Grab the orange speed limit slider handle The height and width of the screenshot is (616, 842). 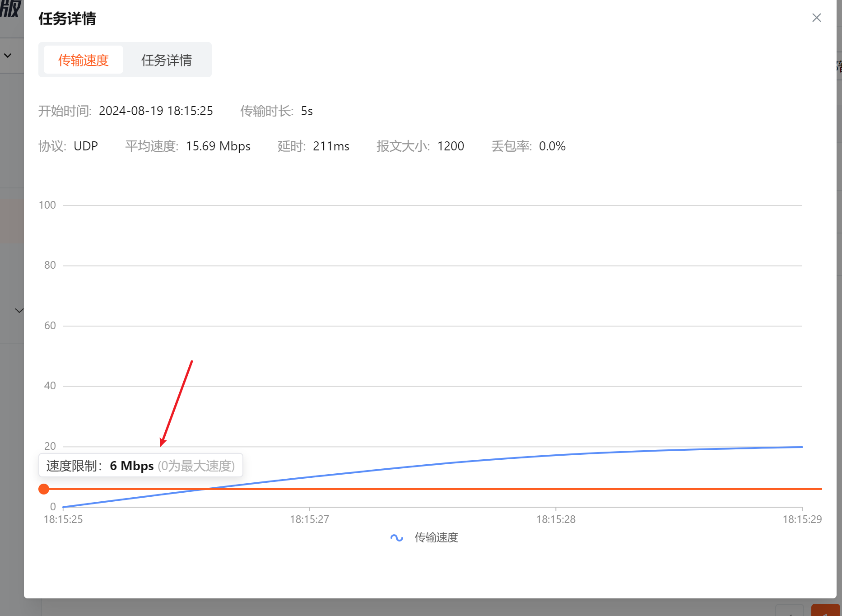pos(44,489)
